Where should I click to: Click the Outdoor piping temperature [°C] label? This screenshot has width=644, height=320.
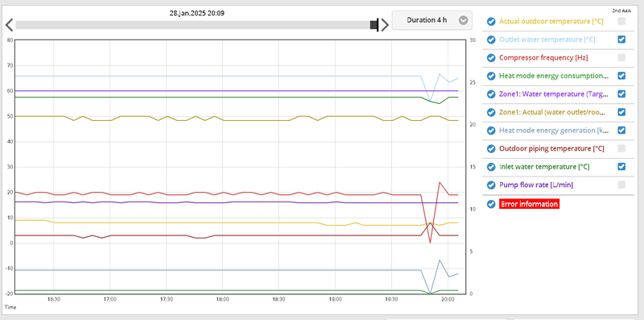[551, 148]
